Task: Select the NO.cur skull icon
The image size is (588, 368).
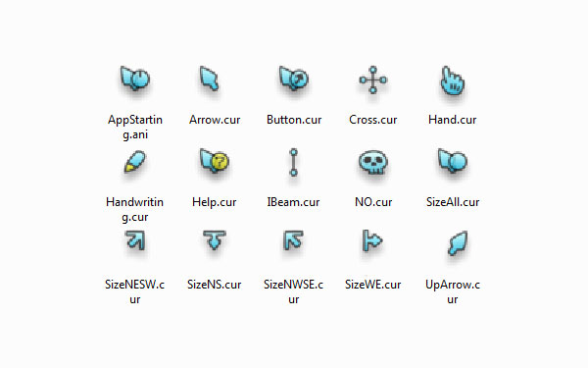Action: (372, 162)
